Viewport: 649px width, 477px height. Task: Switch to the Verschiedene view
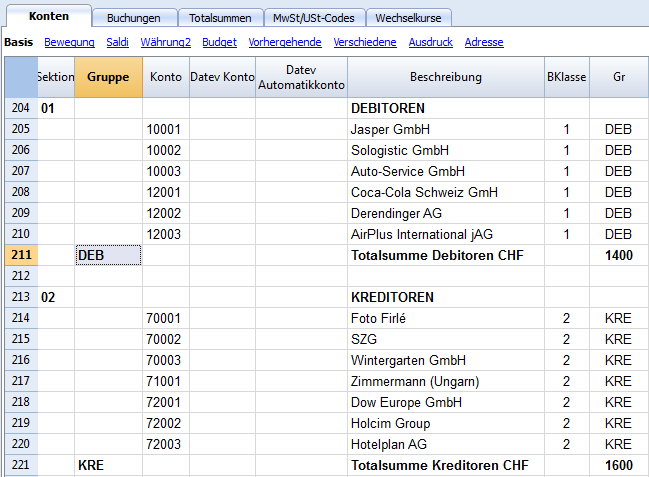click(x=365, y=42)
